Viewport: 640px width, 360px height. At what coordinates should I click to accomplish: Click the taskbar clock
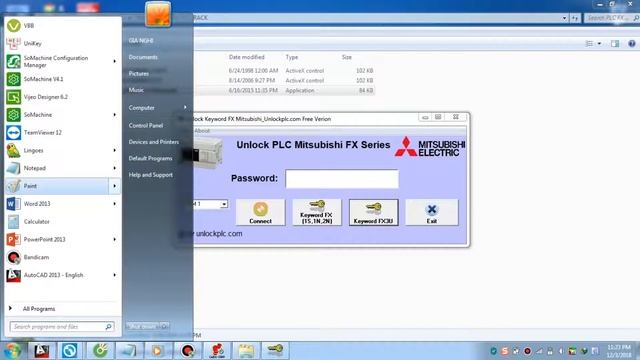(x=620, y=351)
